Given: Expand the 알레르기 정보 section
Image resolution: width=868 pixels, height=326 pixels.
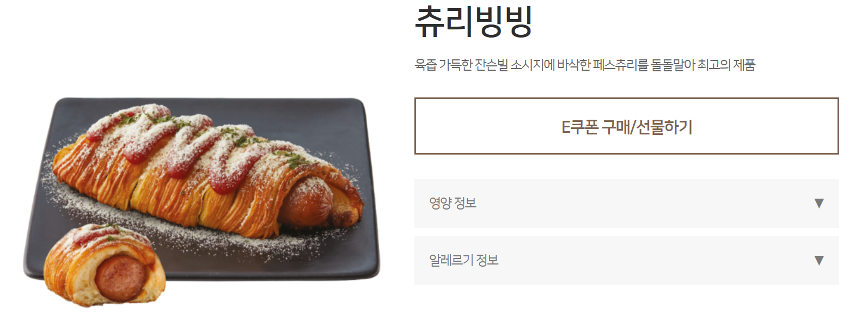Looking at the screenshot, I should (x=626, y=261).
